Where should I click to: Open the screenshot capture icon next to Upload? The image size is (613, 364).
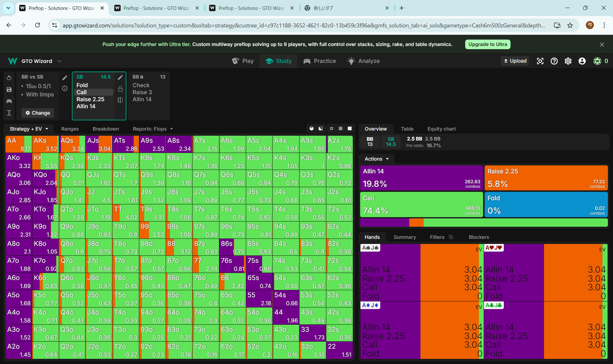[540, 61]
